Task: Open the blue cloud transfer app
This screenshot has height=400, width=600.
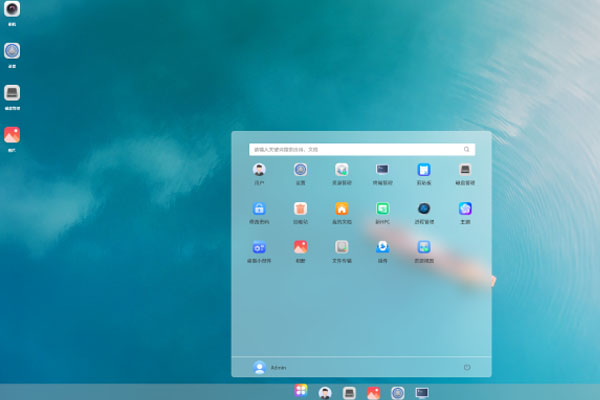Action: pyautogui.click(x=382, y=246)
